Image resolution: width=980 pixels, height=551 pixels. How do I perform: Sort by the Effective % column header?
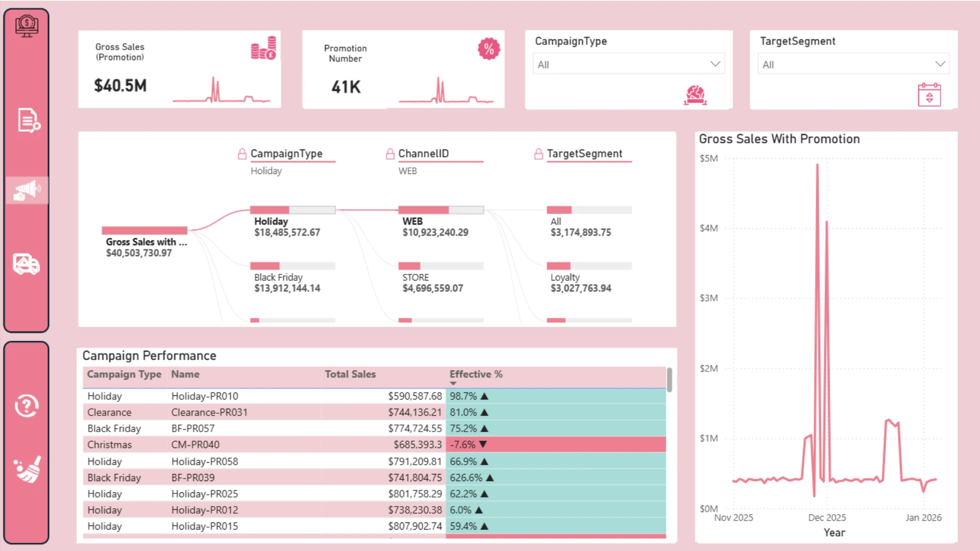476,374
